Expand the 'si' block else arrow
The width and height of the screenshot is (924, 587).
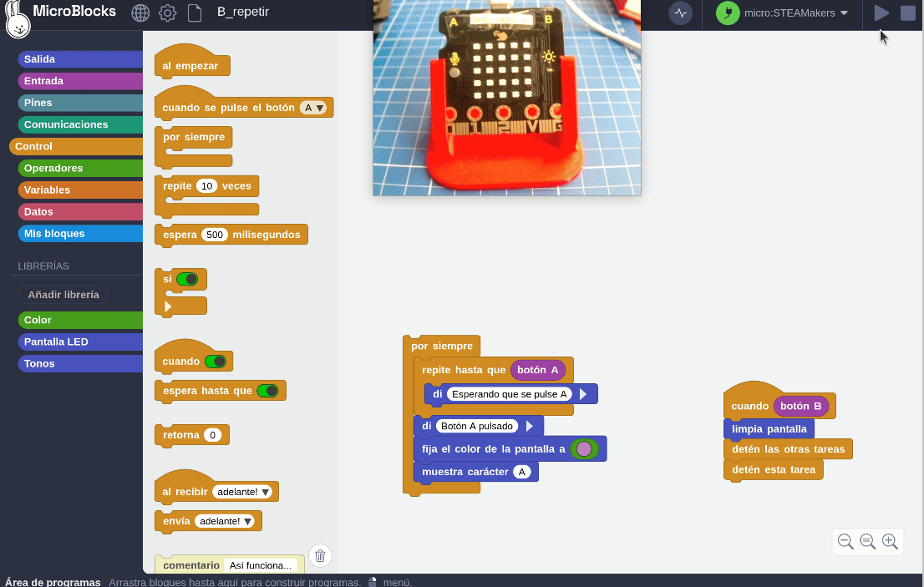coord(168,306)
